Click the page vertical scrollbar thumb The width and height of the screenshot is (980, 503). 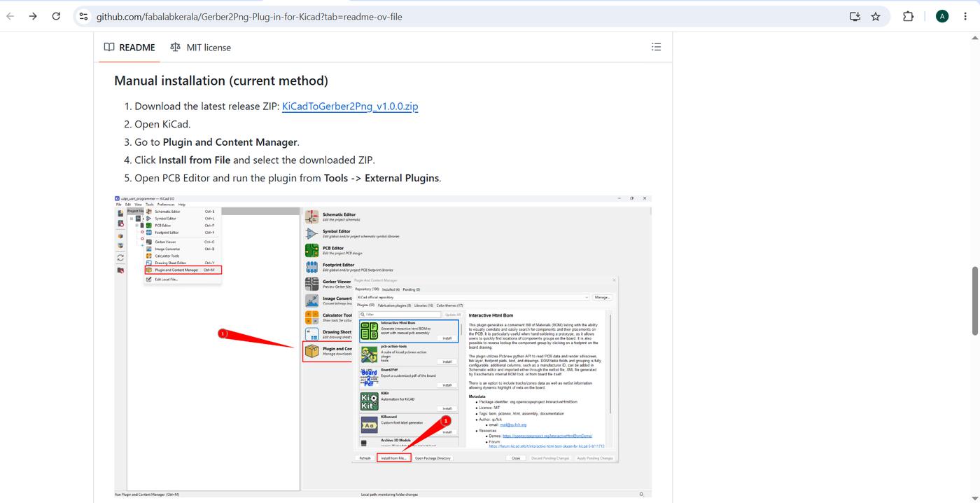pyautogui.click(x=975, y=301)
